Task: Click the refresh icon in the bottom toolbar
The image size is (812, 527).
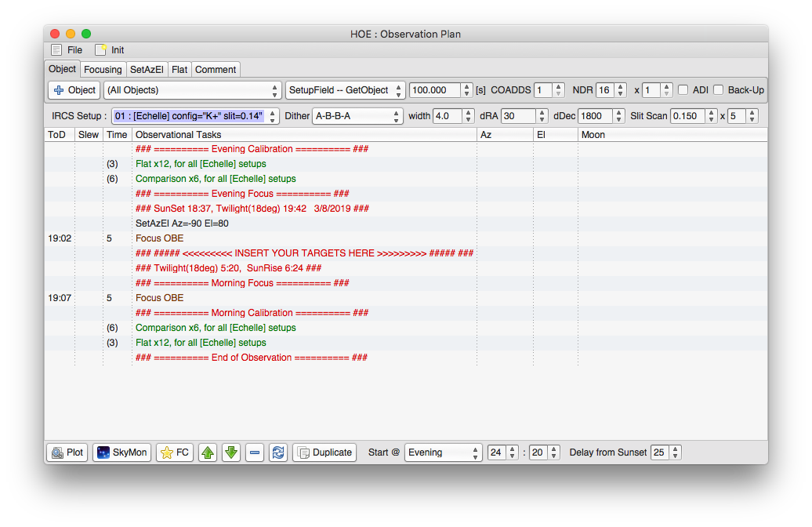Action: click(x=278, y=452)
